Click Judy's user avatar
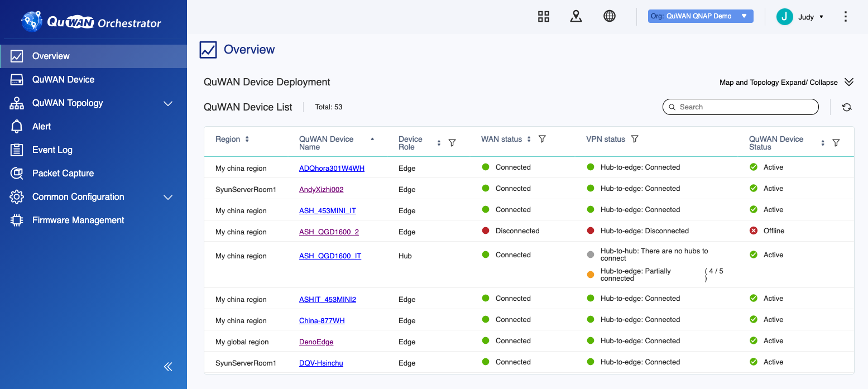This screenshot has height=389, width=868. tap(785, 17)
